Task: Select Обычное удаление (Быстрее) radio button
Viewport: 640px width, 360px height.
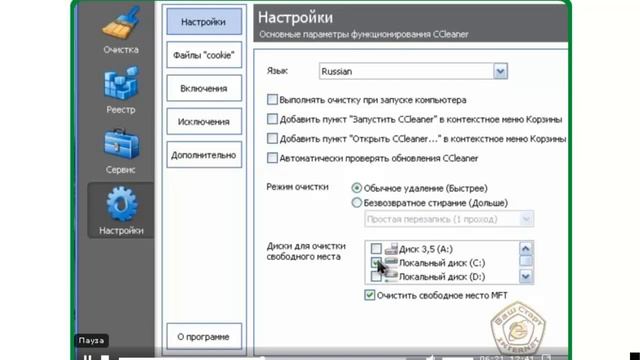Action: pyautogui.click(x=356, y=188)
